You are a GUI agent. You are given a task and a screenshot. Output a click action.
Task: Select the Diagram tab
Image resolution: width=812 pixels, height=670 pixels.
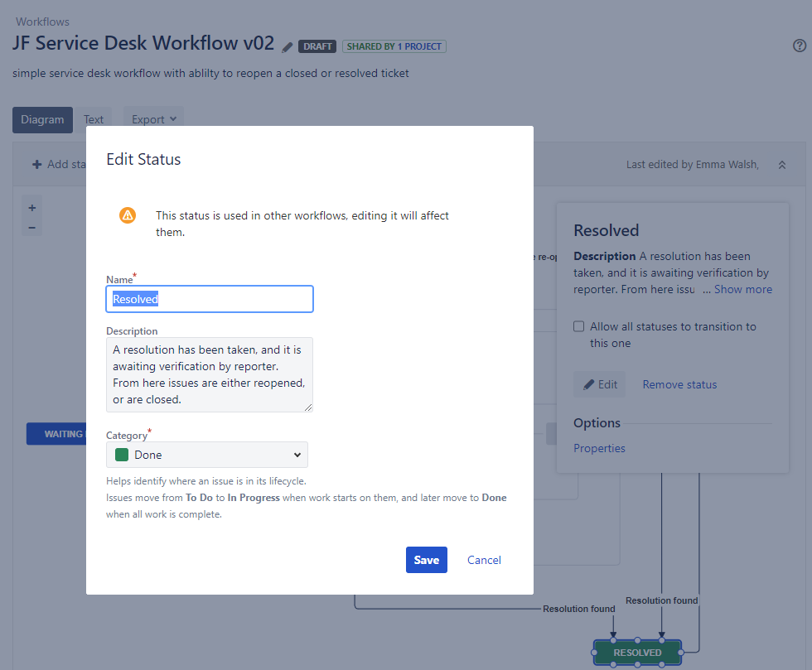point(42,119)
